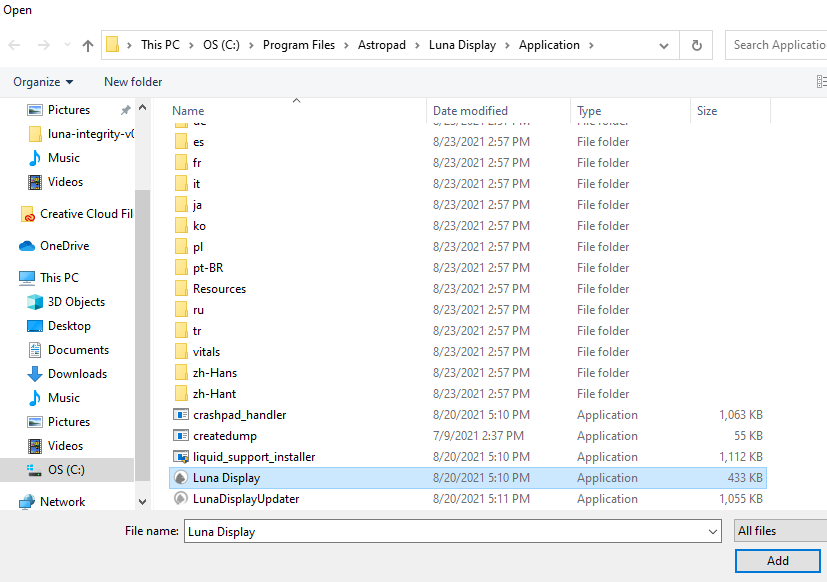
Task: Click the Add button
Action: 777,561
